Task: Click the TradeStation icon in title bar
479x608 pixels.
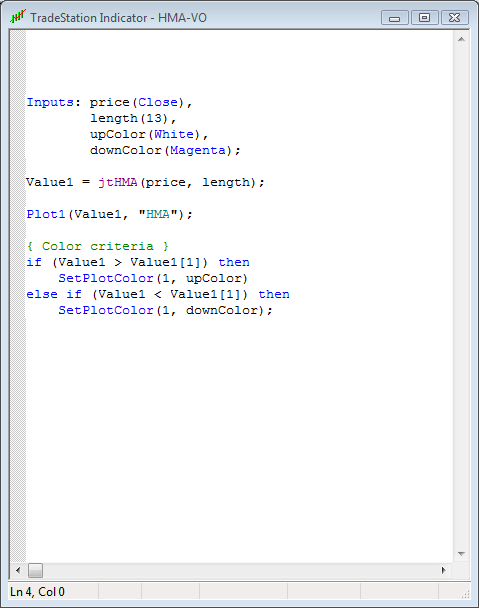Action: click(x=18, y=17)
